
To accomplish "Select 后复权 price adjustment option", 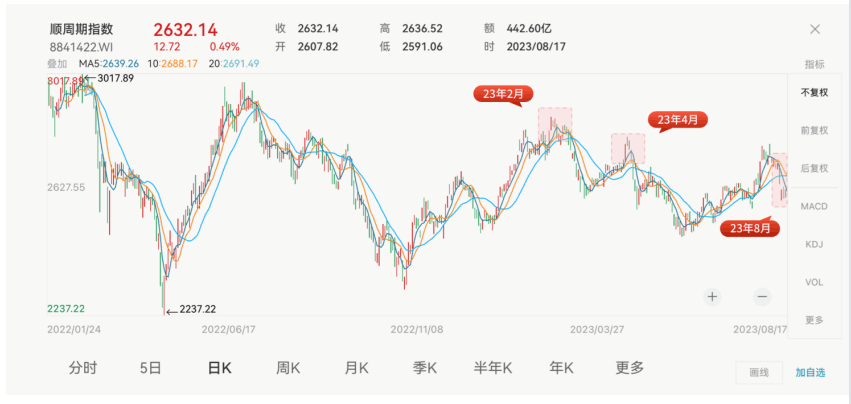I will click(x=813, y=168).
